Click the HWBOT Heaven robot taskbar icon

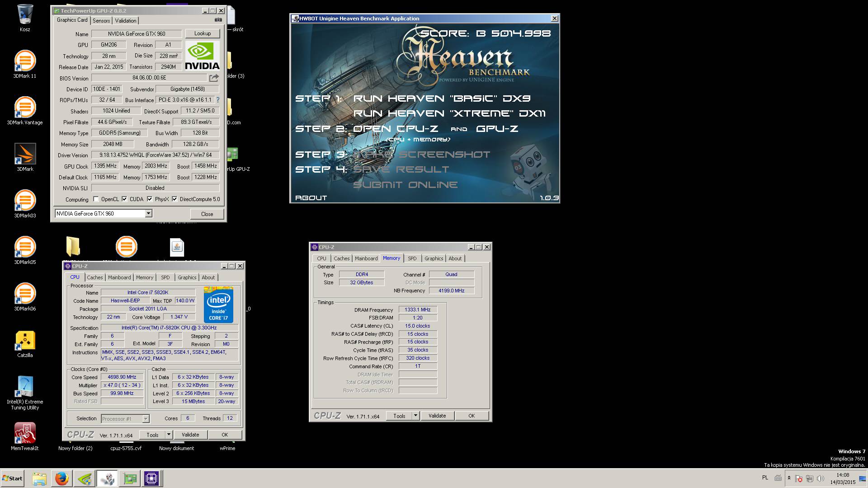click(107, 479)
